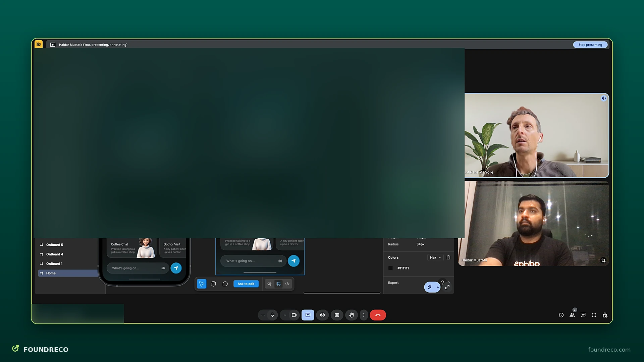Select the Comment tool in Figma toolbar
Screen dimensions: 644x362
click(225, 284)
